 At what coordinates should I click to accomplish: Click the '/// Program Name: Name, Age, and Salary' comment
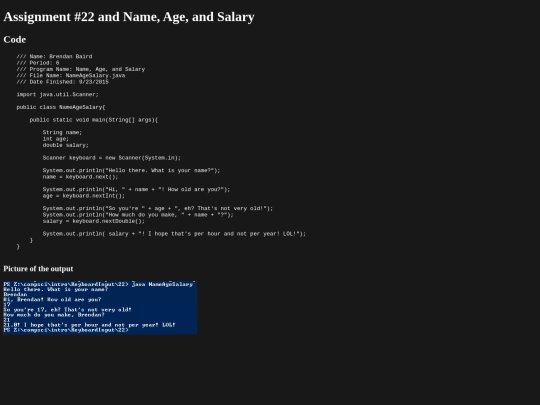(x=81, y=69)
